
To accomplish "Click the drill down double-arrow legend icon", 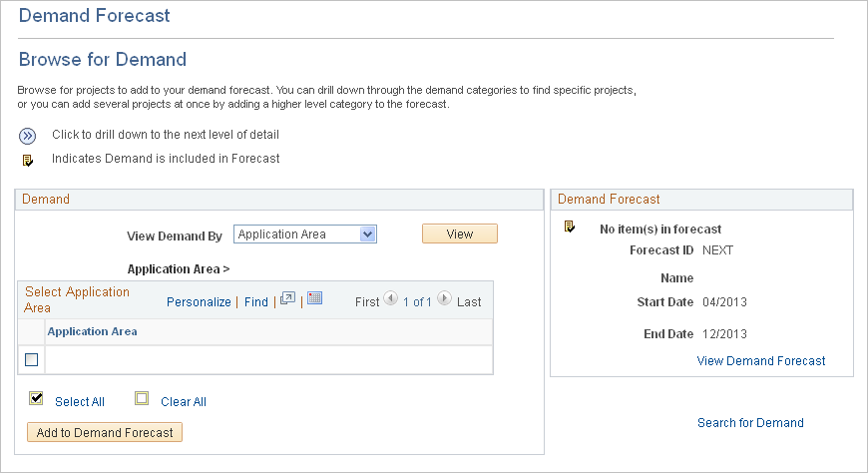I will coord(27,136).
